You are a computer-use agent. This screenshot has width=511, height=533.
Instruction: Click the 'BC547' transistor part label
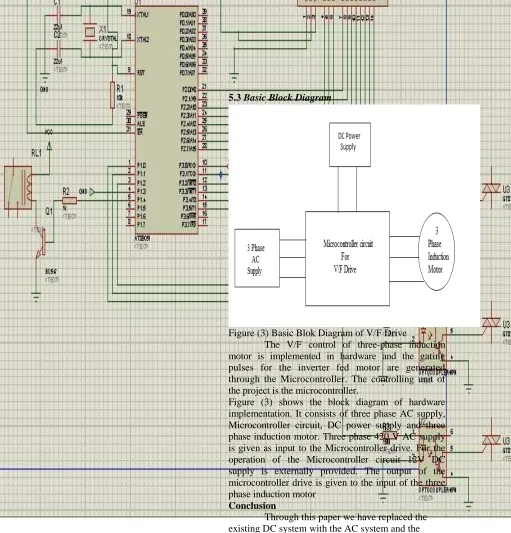click(x=51, y=272)
